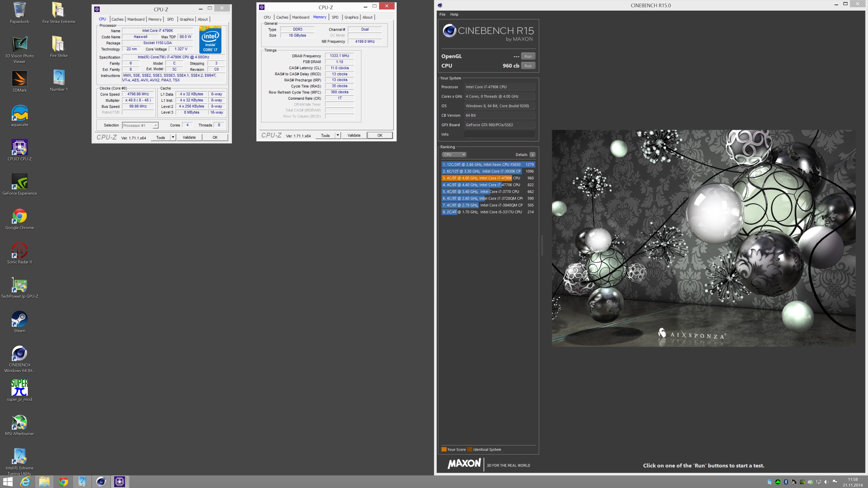
Task: Open Processor #1 selection dropdown in CPU-Z
Action: click(x=140, y=125)
